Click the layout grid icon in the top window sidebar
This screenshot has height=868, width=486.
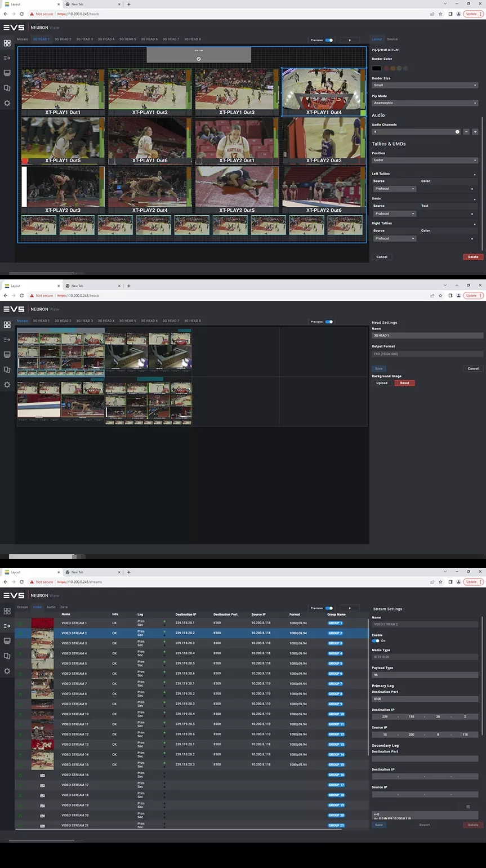click(x=7, y=43)
